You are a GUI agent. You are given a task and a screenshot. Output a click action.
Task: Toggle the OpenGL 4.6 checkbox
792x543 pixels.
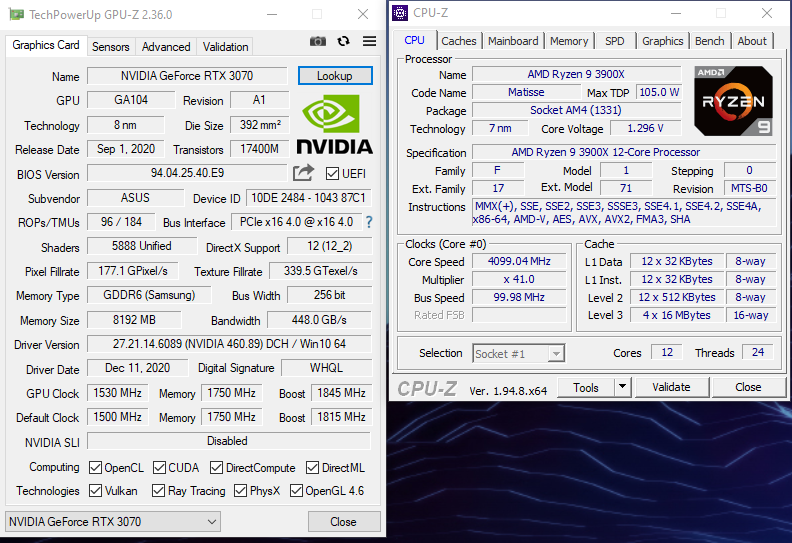(x=296, y=490)
